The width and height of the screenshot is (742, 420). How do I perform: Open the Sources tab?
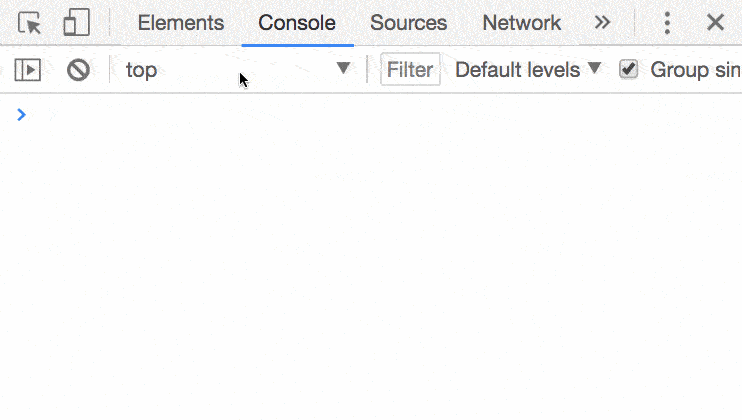point(408,23)
